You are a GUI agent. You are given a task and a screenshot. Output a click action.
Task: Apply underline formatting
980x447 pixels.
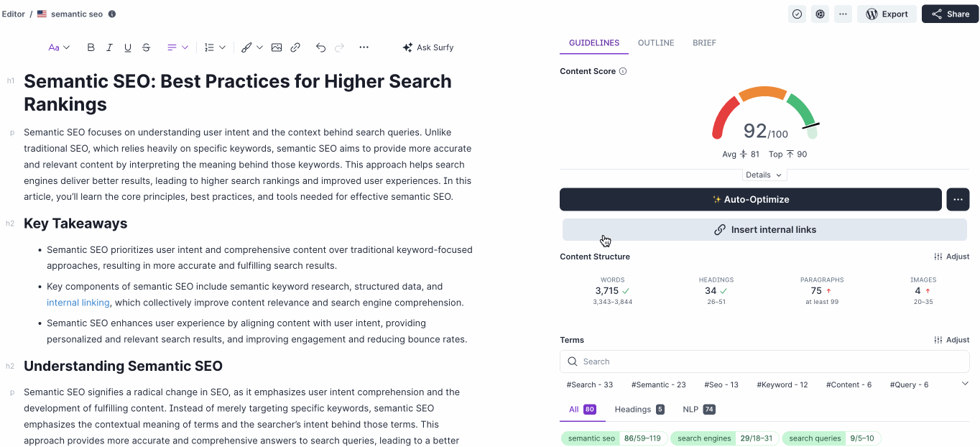coord(128,47)
